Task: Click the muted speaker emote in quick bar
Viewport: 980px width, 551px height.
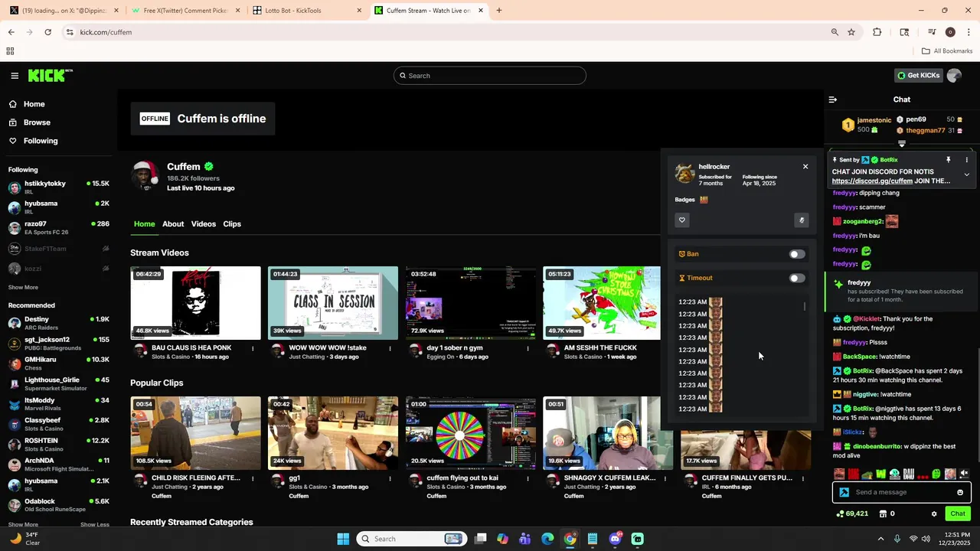Action: [964, 474]
